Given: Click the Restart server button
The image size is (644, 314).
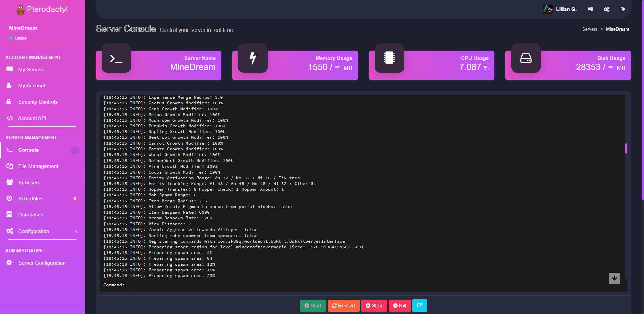Looking at the screenshot, I should pyautogui.click(x=343, y=305).
